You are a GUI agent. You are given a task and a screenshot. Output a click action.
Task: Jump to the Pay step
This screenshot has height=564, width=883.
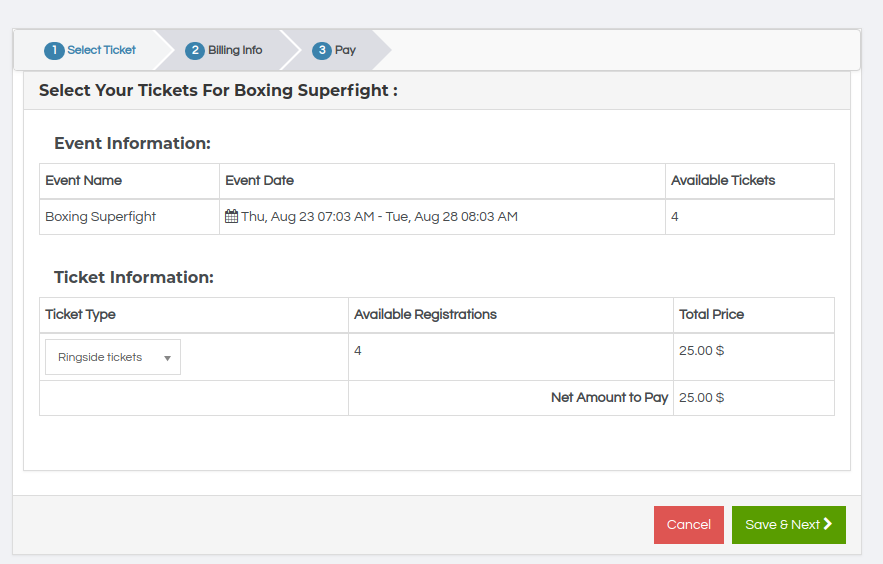pyautogui.click(x=345, y=50)
